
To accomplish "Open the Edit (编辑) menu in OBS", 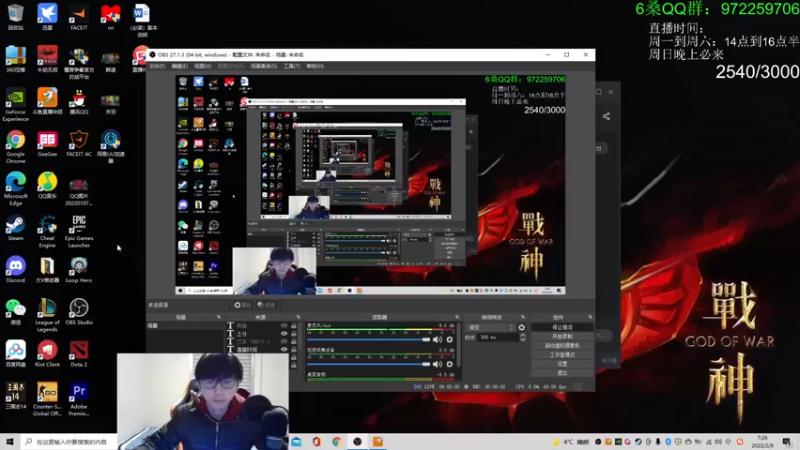I will [180, 66].
